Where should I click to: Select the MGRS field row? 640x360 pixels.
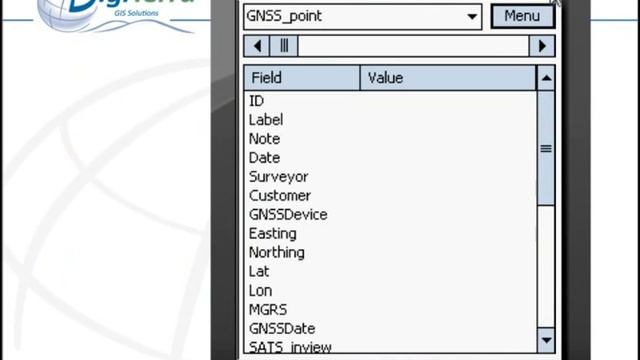pos(391,310)
